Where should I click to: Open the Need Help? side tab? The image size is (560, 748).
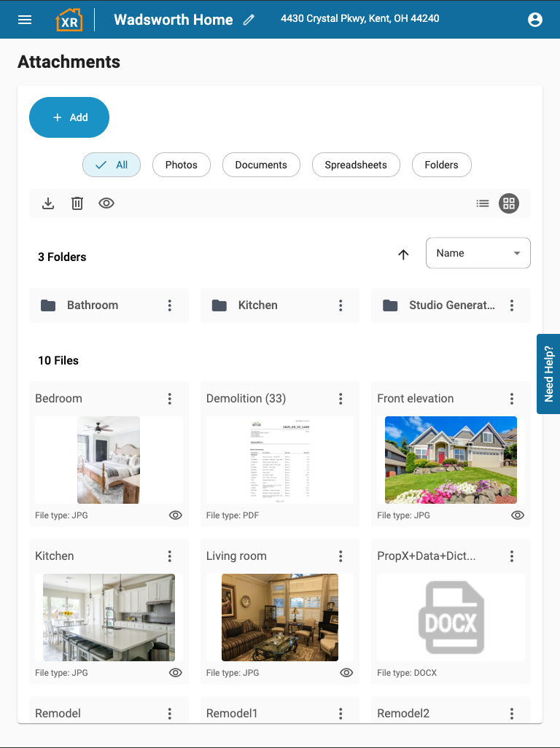(548, 374)
